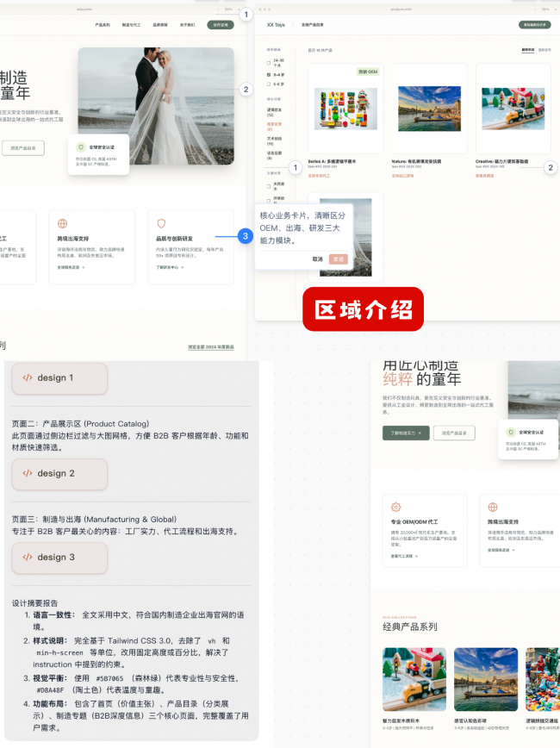Click the 区域介绍 red banner
This screenshot has height=748, width=560.
(x=363, y=309)
